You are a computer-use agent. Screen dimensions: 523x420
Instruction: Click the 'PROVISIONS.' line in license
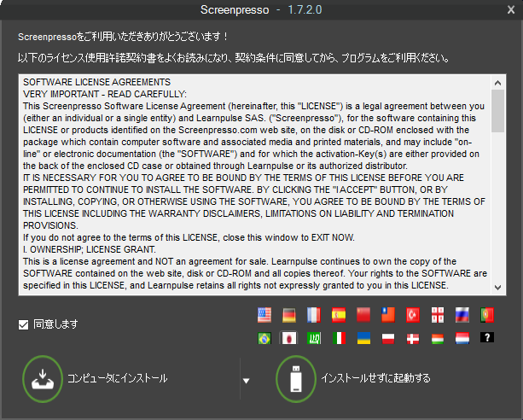[50, 225]
